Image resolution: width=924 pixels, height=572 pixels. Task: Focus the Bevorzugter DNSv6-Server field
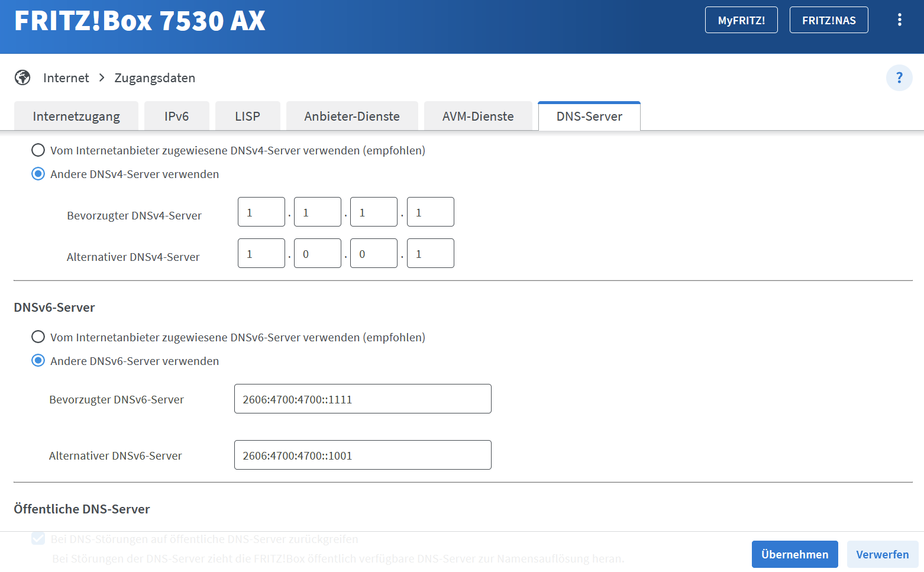pos(363,399)
